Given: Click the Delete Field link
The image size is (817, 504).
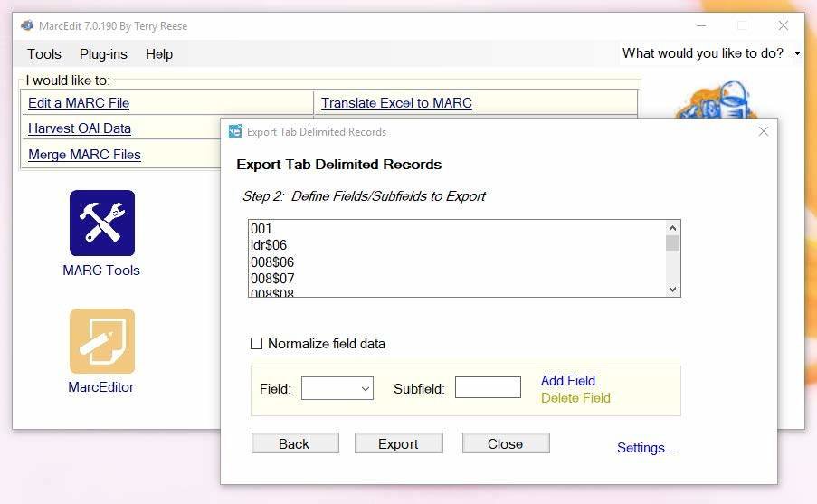Looking at the screenshot, I should point(575,397).
